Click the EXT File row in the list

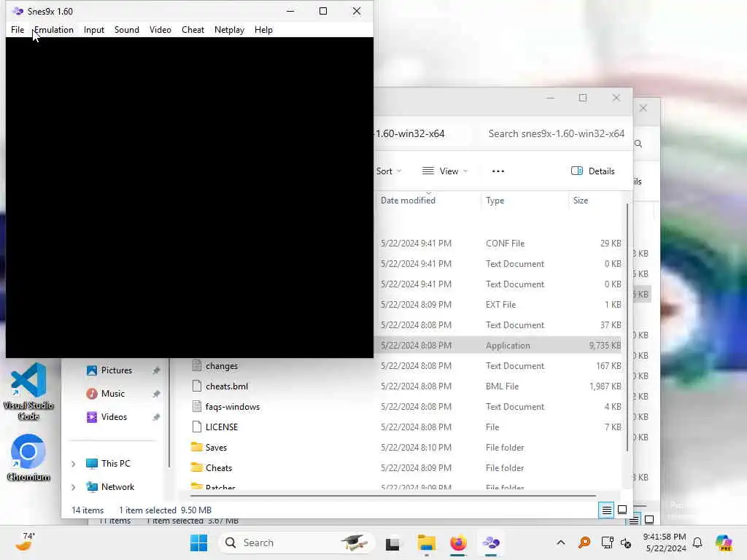[499, 304]
